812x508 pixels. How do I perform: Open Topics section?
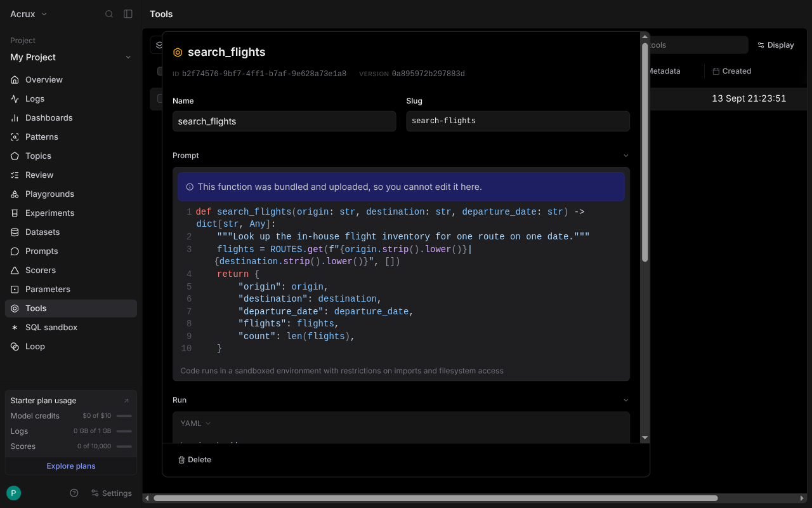point(71,156)
